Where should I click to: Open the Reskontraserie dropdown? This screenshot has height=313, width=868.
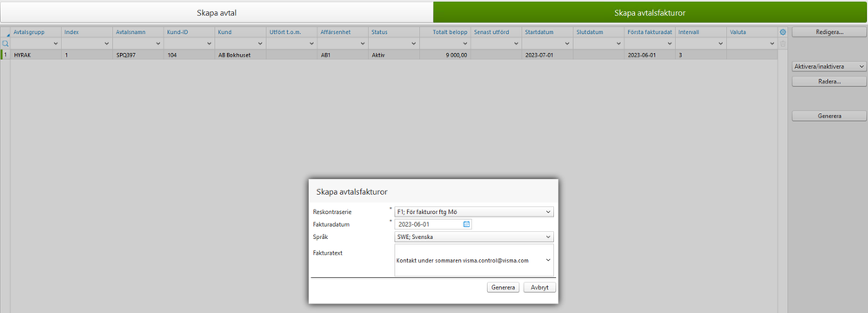474,212
